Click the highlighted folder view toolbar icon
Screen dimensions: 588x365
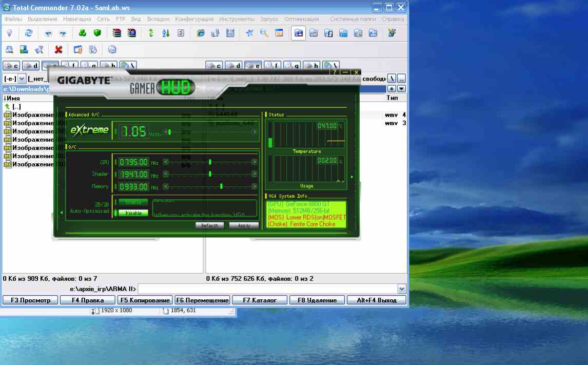coord(299,33)
